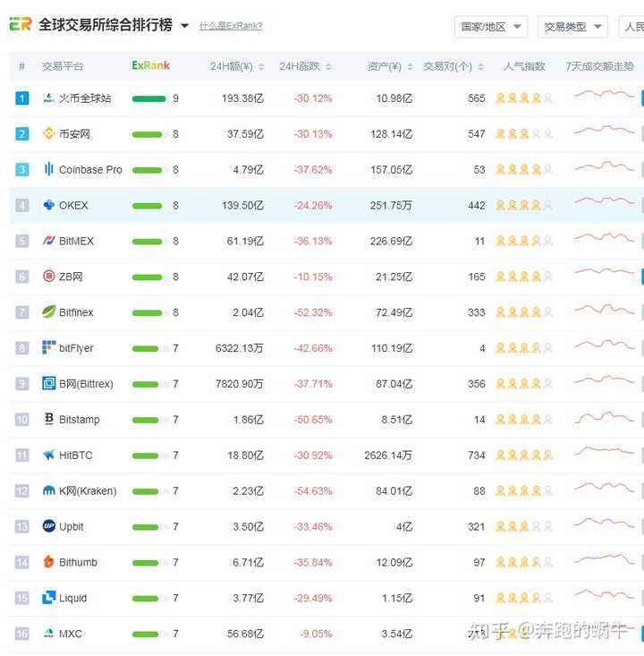This screenshot has width=644, height=656.
Task: Click the Huobi Global exchange logo icon
Action: [x=49, y=98]
